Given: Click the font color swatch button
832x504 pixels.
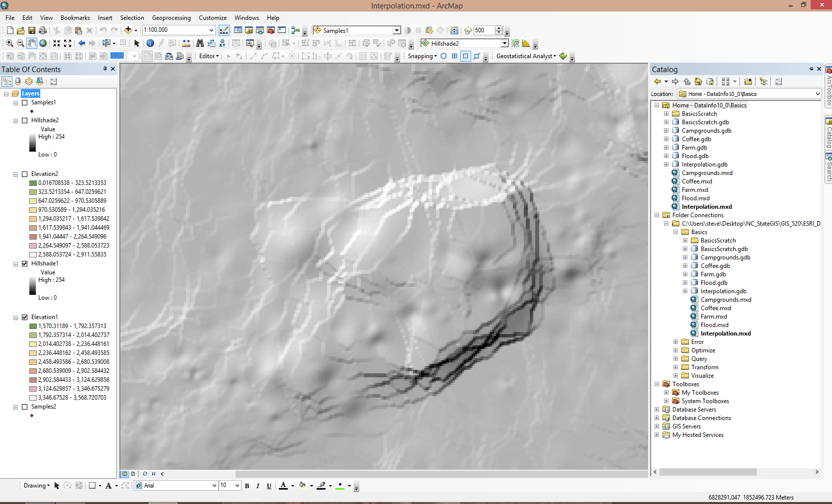Looking at the screenshot, I should pos(283,486).
